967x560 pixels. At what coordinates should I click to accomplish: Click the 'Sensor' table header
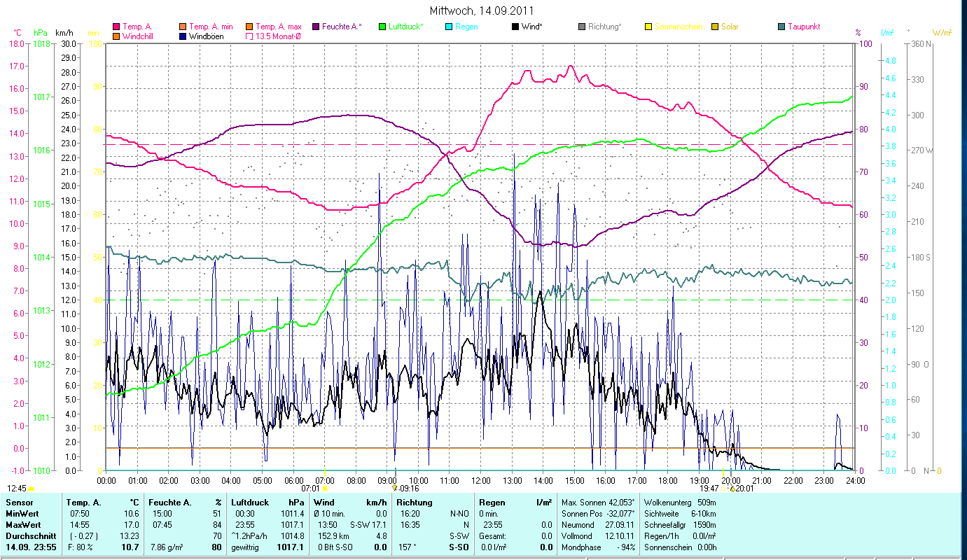tap(19, 503)
